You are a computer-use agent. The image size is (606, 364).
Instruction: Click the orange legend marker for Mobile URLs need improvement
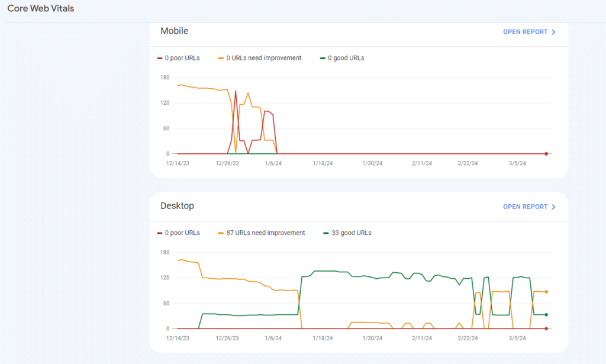[220, 57]
